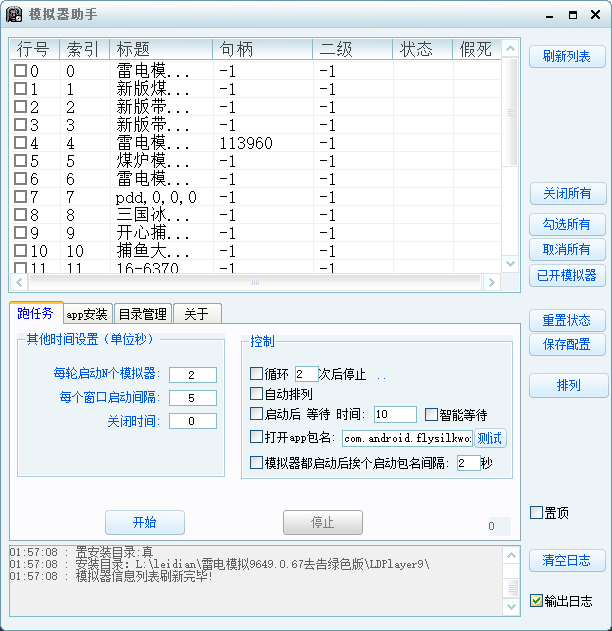The width and height of the screenshot is (612, 631).
Task: Click the 安装目录 path log line
Action: (220, 564)
